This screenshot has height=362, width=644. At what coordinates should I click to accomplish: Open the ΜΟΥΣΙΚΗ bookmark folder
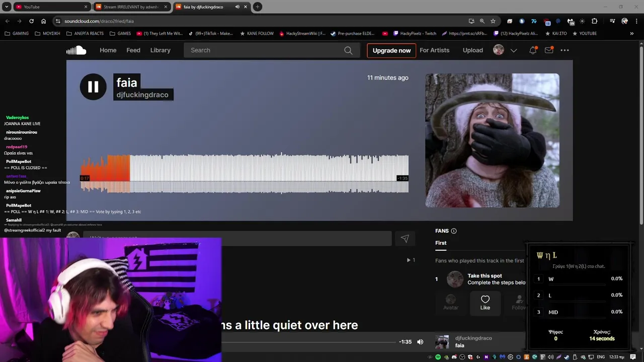(47, 34)
